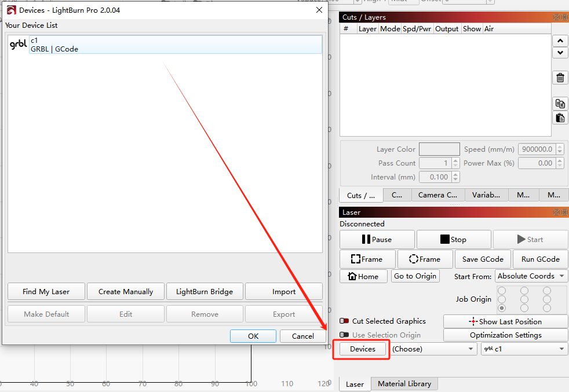569x392 pixels.
Task: Click the Import button
Action: click(x=284, y=292)
